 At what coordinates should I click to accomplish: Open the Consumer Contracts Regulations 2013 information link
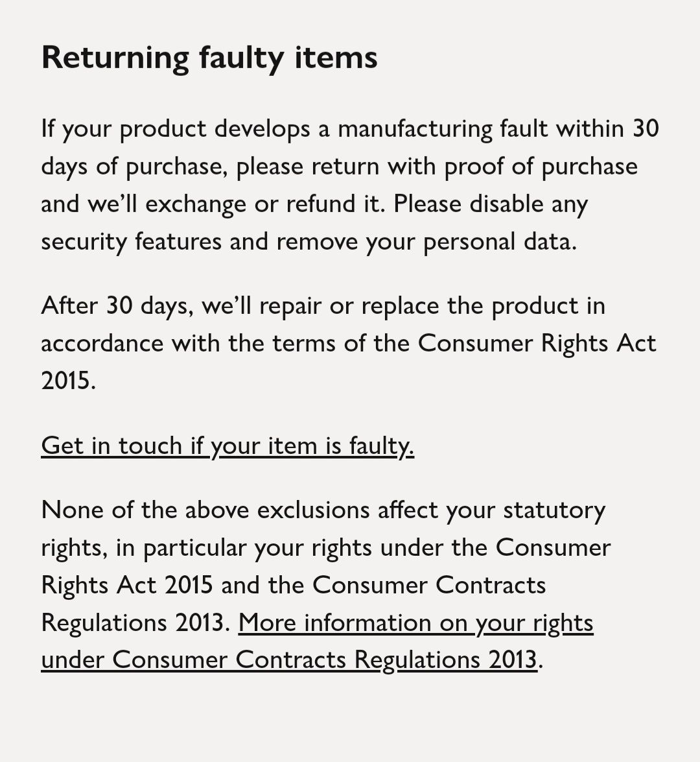pyautogui.click(x=415, y=623)
